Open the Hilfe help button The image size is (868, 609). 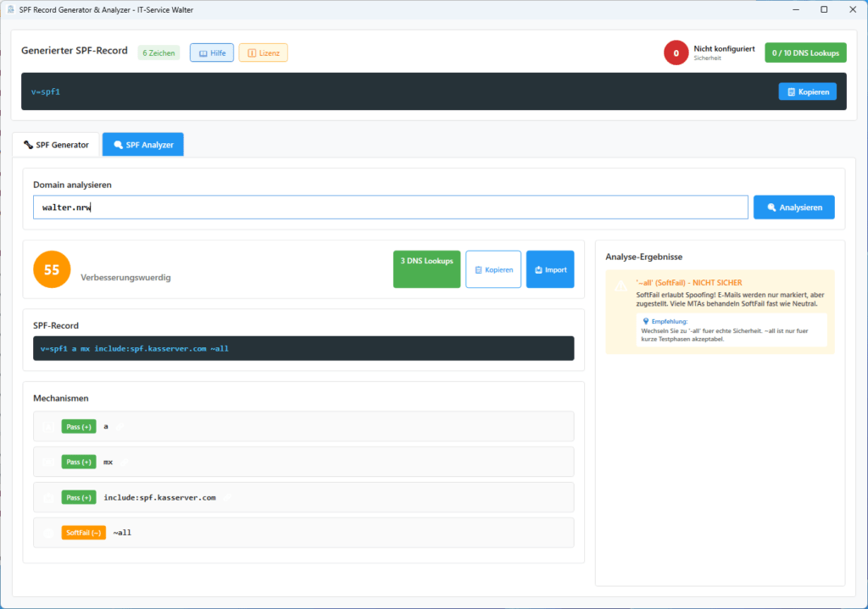(x=211, y=53)
